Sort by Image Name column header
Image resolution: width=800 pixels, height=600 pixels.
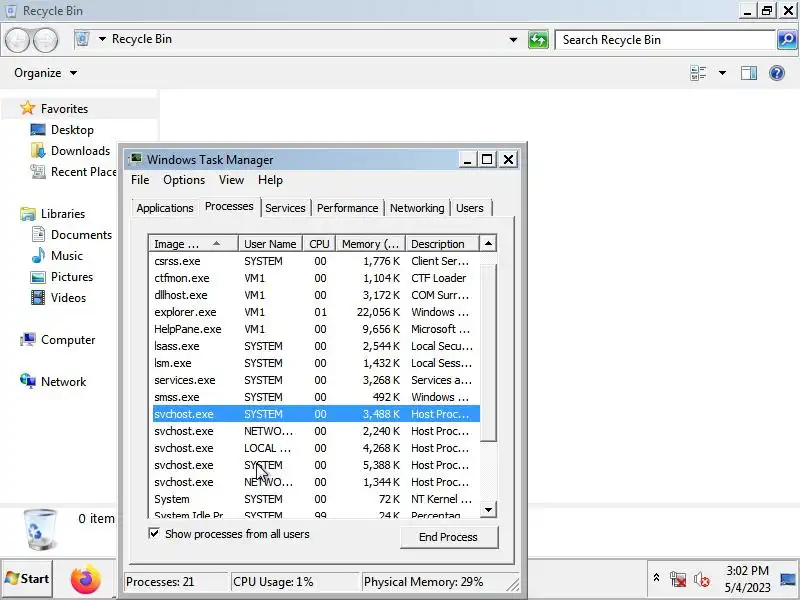(x=193, y=244)
